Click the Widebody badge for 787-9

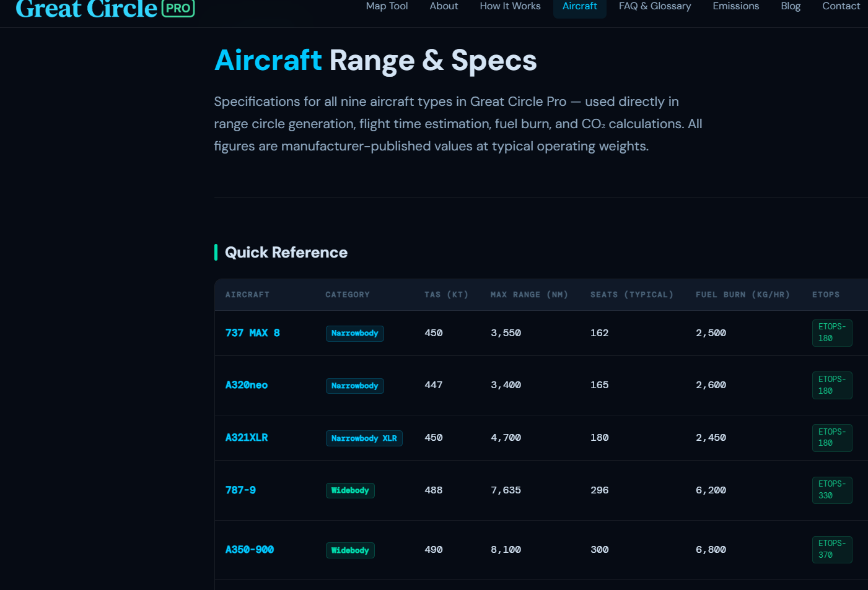(350, 490)
